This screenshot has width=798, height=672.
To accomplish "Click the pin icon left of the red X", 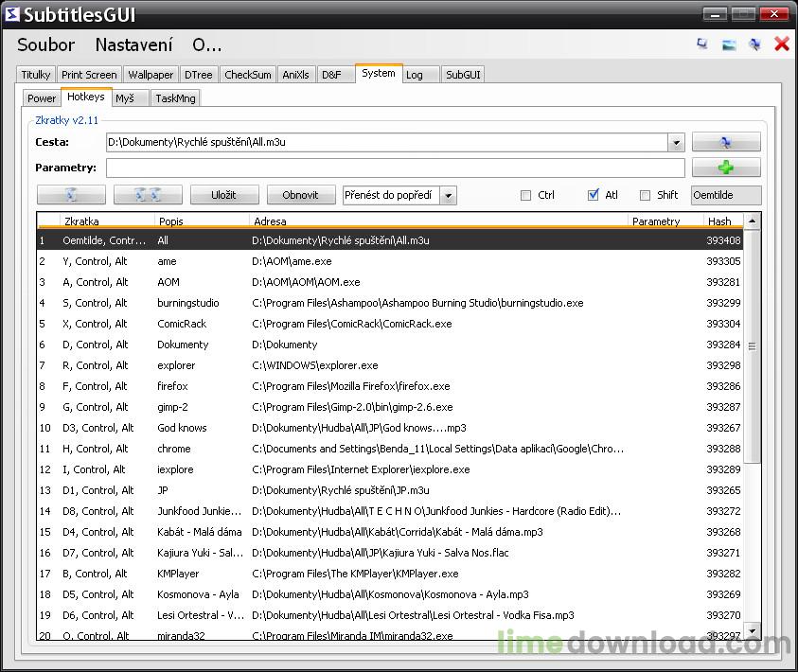I will (754, 44).
